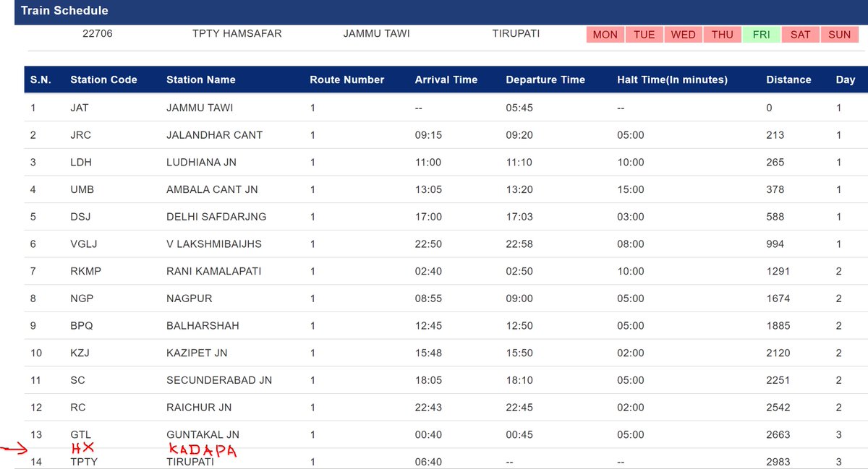
Task: Click the Halt Time(In minutes) column header
Action: 673,79
